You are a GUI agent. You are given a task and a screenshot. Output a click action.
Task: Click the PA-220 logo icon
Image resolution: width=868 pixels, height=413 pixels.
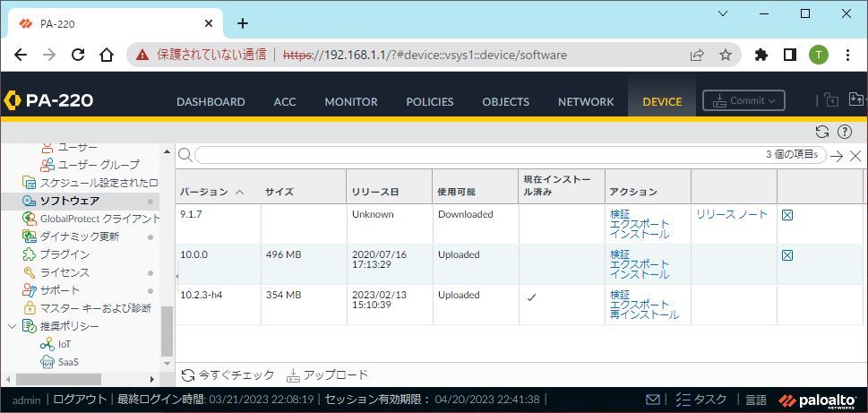(13, 100)
